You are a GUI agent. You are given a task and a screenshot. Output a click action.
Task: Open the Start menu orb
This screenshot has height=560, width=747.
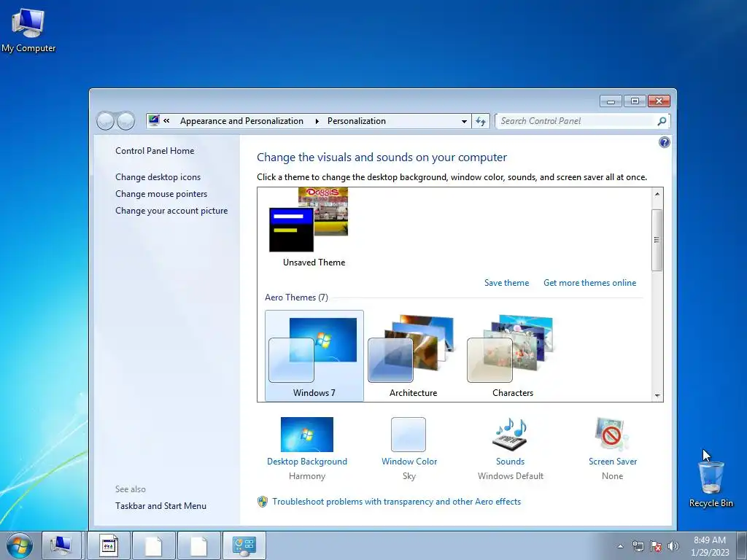20,545
